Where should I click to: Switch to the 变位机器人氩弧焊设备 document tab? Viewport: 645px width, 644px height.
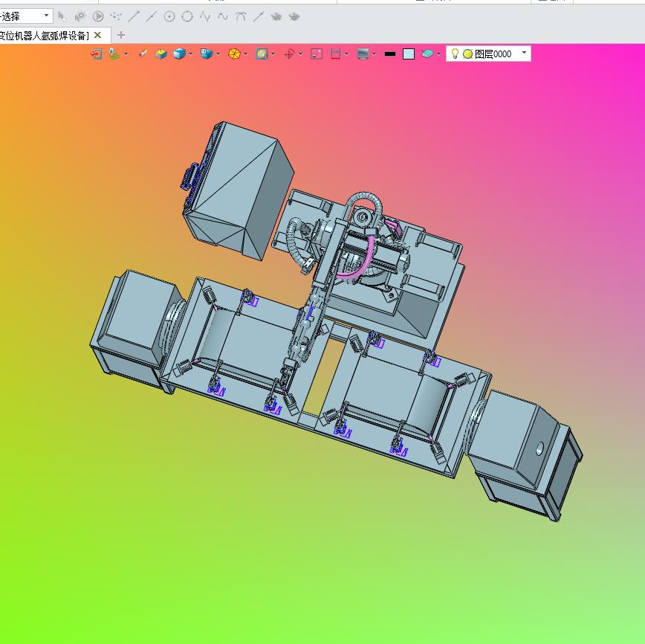click(x=45, y=35)
